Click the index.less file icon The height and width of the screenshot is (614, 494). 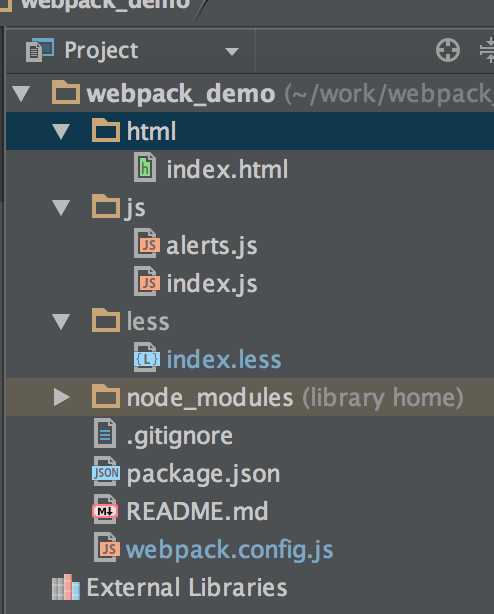(x=147, y=358)
